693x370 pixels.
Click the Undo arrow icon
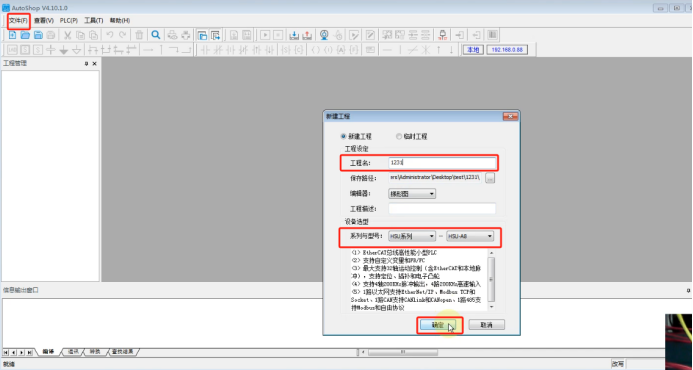110,35
